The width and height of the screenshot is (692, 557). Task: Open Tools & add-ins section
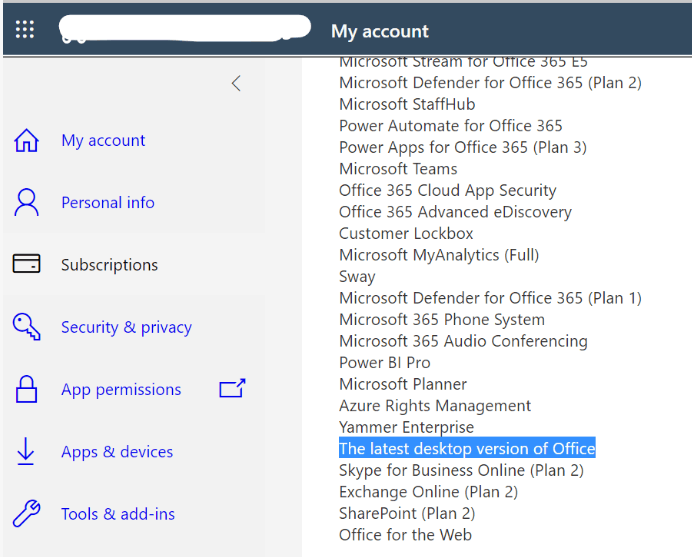(118, 514)
